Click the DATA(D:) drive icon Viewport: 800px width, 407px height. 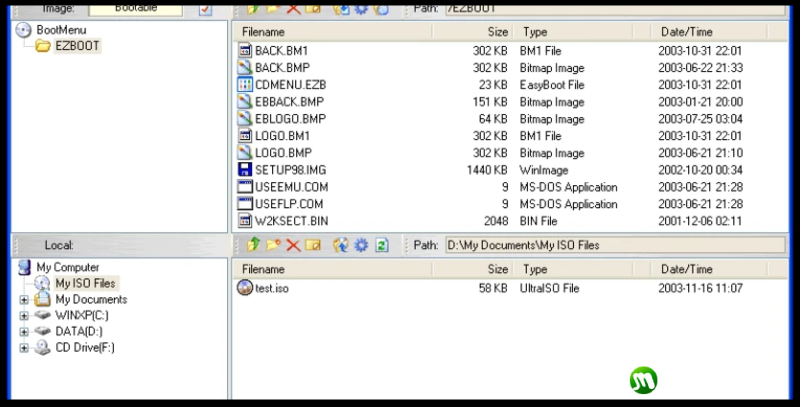coord(43,332)
